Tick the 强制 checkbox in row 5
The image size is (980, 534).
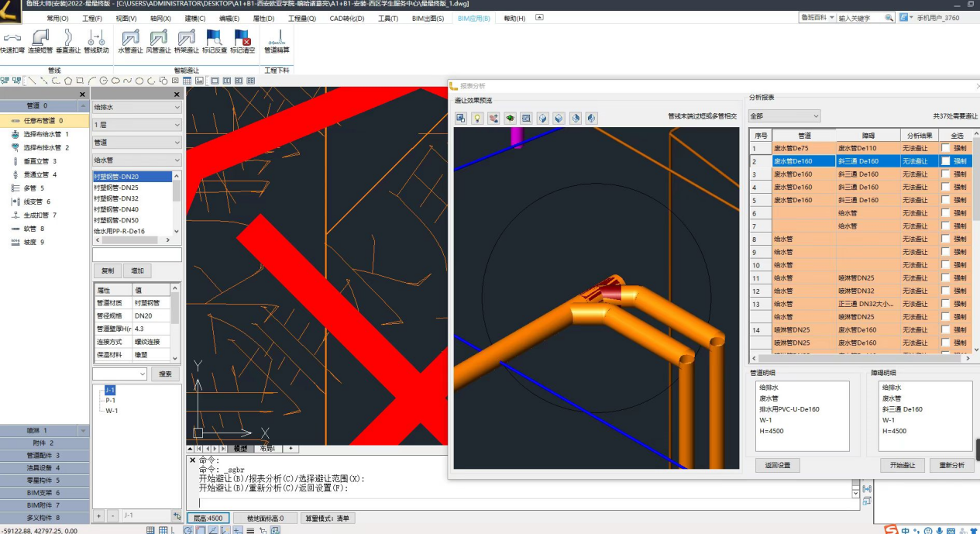(x=945, y=200)
